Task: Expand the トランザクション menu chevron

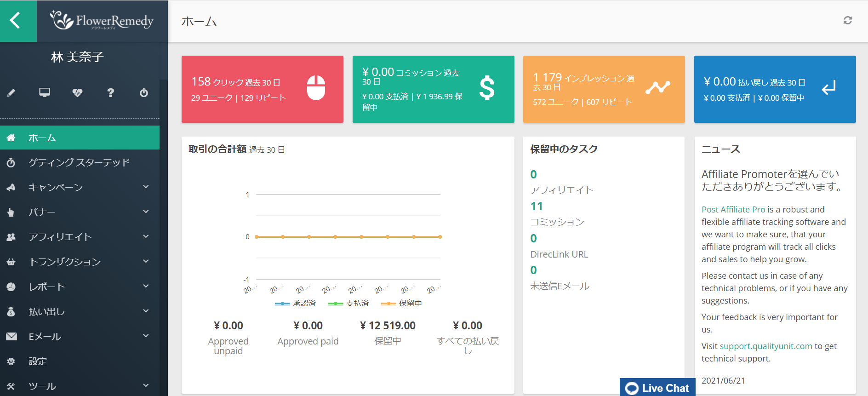Action: click(146, 261)
